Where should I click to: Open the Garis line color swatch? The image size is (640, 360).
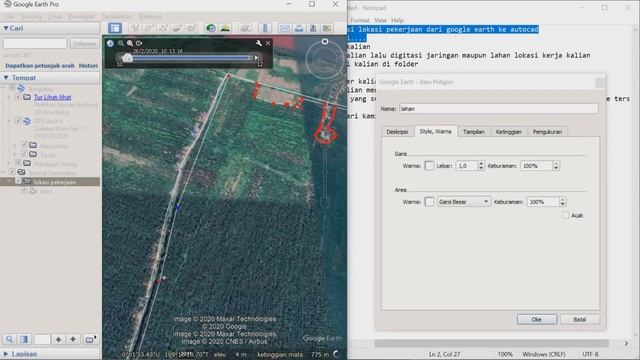coord(429,166)
